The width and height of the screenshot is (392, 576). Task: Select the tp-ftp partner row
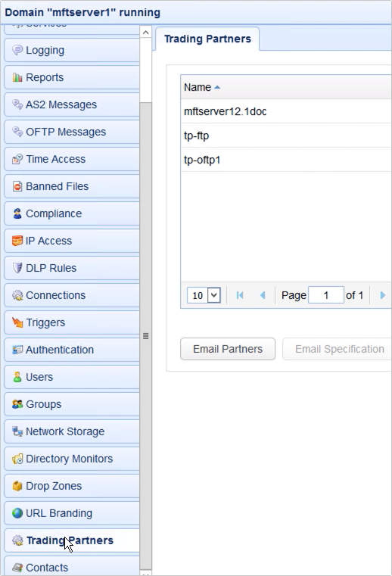pos(286,135)
